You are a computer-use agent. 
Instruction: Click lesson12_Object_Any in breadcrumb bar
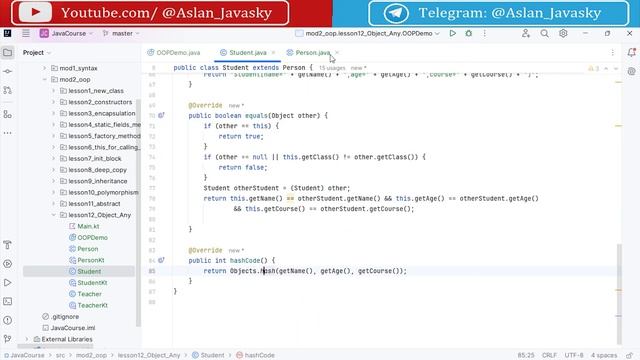(149, 355)
